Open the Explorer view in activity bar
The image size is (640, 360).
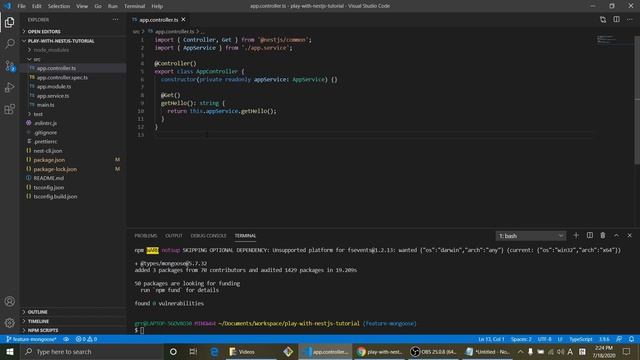tap(9, 22)
